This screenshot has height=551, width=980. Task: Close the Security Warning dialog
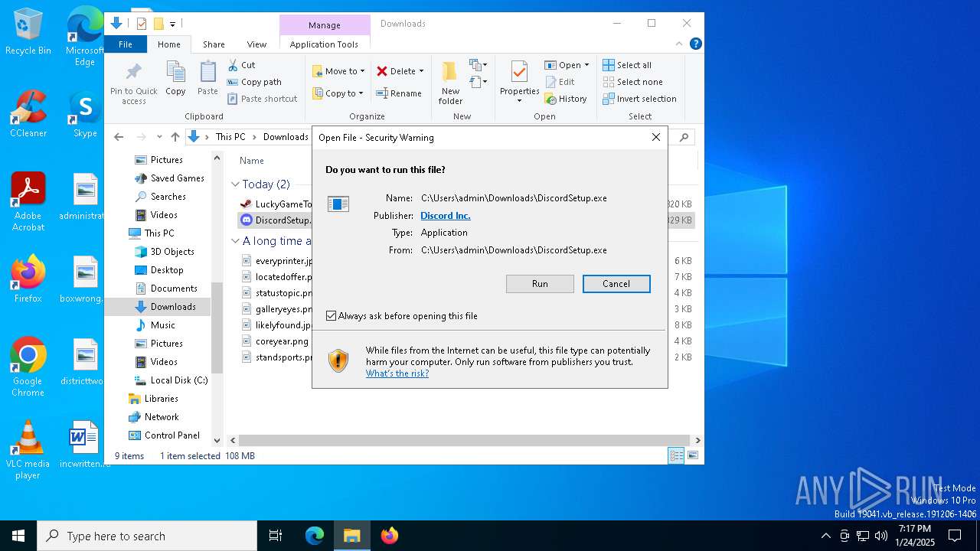[x=656, y=138]
